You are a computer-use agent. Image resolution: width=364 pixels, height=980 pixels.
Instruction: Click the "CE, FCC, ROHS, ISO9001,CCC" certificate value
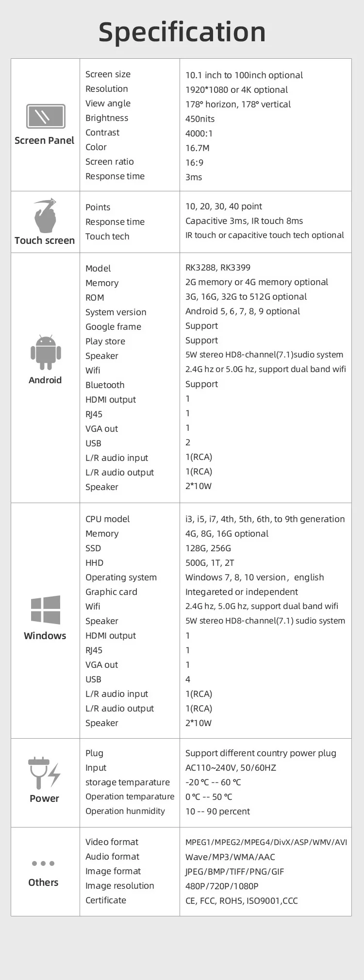click(x=242, y=901)
